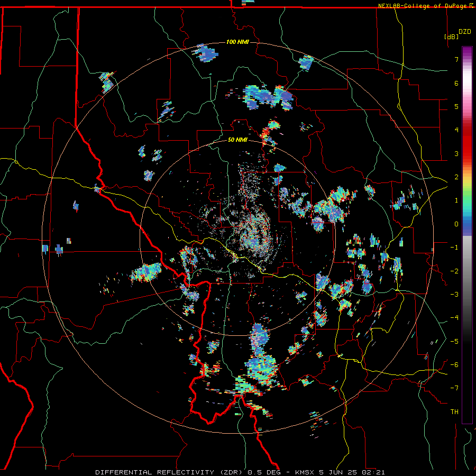Click the 0 tick label on scale
The height and width of the screenshot is (476, 476).
[x=456, y=224]
